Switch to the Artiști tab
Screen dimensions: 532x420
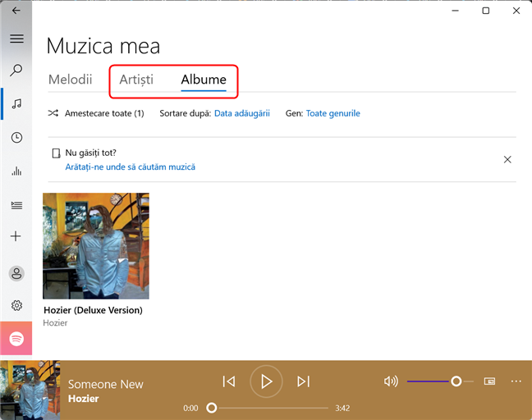coord(136,80)
